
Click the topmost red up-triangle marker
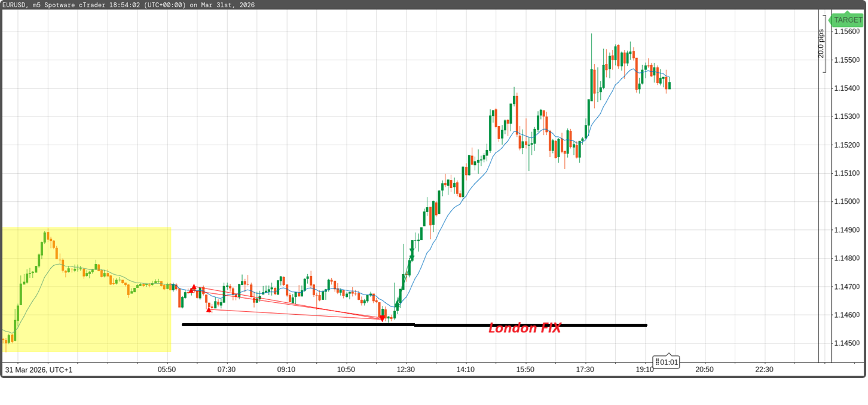pos(193,288)
